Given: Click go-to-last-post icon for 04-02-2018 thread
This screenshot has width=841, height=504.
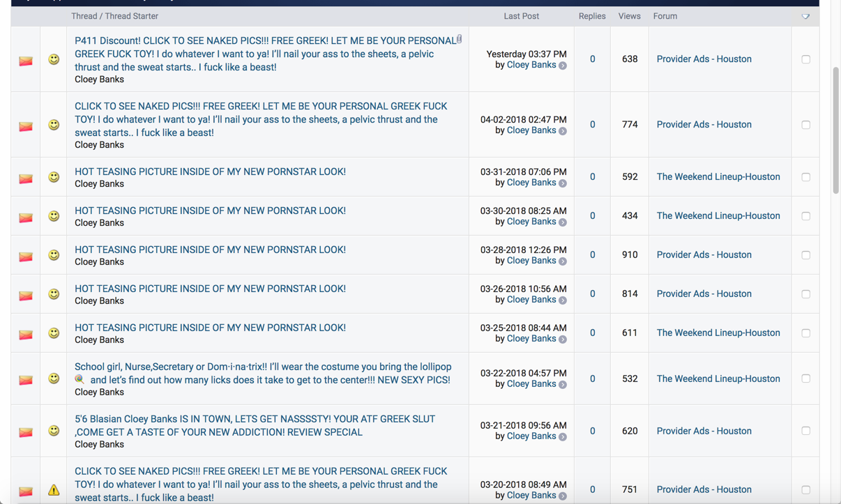Looking at the screenshot, I should click(563, 131).
